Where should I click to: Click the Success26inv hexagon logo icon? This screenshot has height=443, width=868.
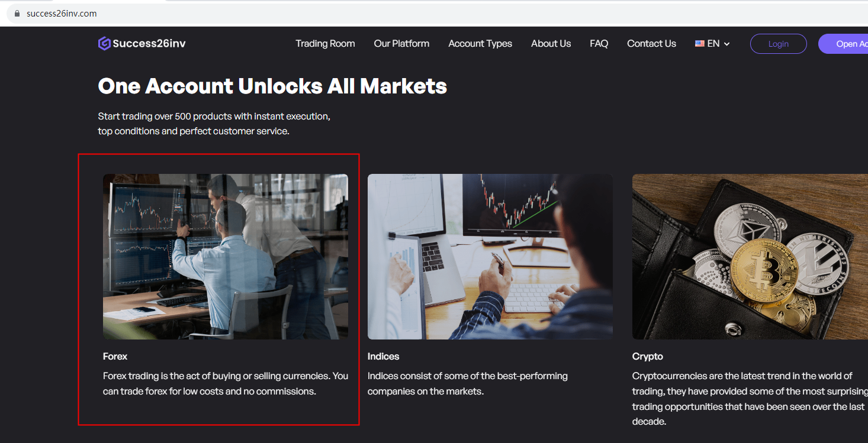[x=104, y=44]
